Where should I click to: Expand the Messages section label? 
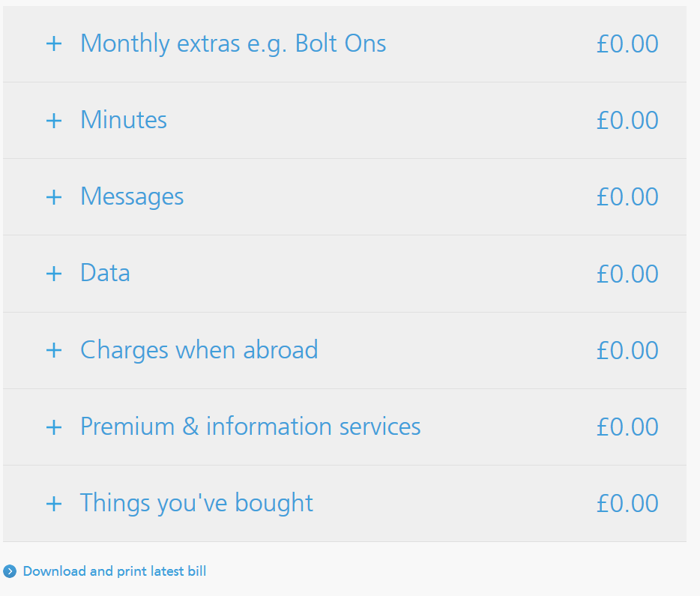point(132,197)
